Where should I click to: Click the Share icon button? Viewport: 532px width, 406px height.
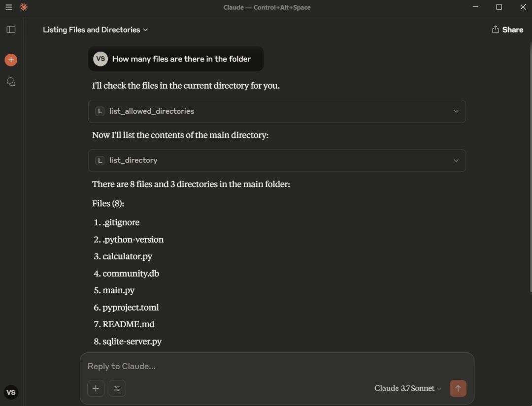507,30
